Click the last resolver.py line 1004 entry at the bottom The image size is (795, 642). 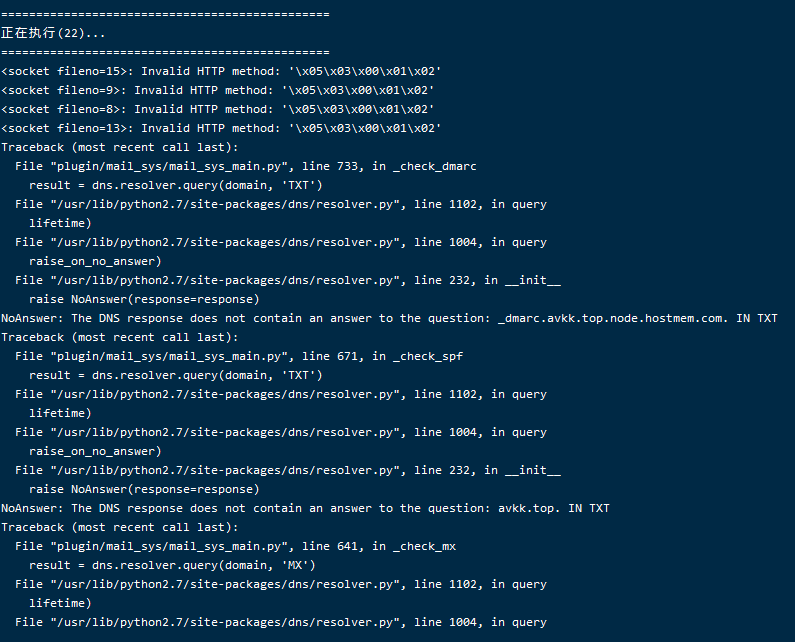click(x=281, y=622)
